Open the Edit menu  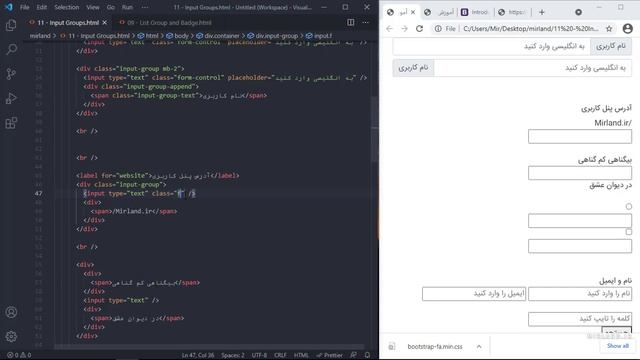[42, 7]
